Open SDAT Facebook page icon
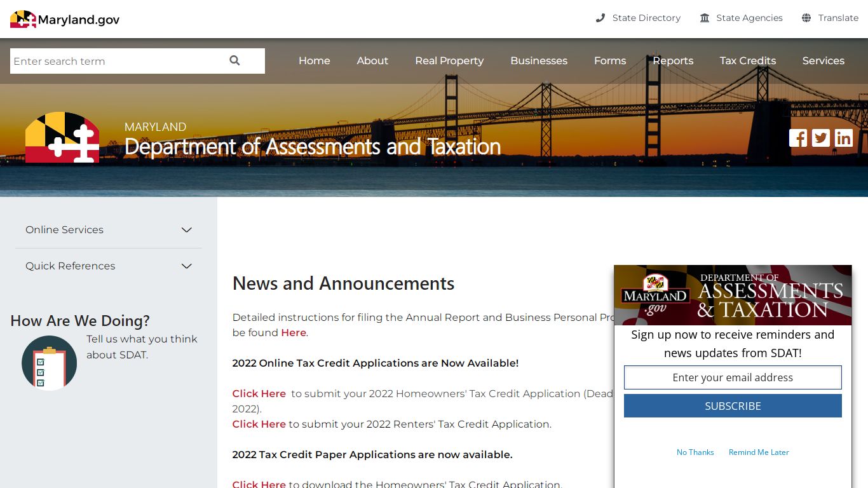 tap(798, 138)
